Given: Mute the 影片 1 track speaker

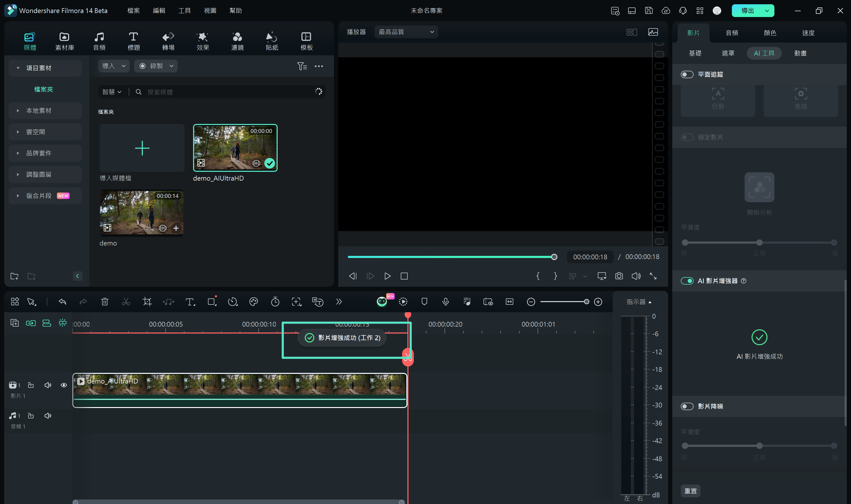Looking at the screenshot, I should coord(48,385).
